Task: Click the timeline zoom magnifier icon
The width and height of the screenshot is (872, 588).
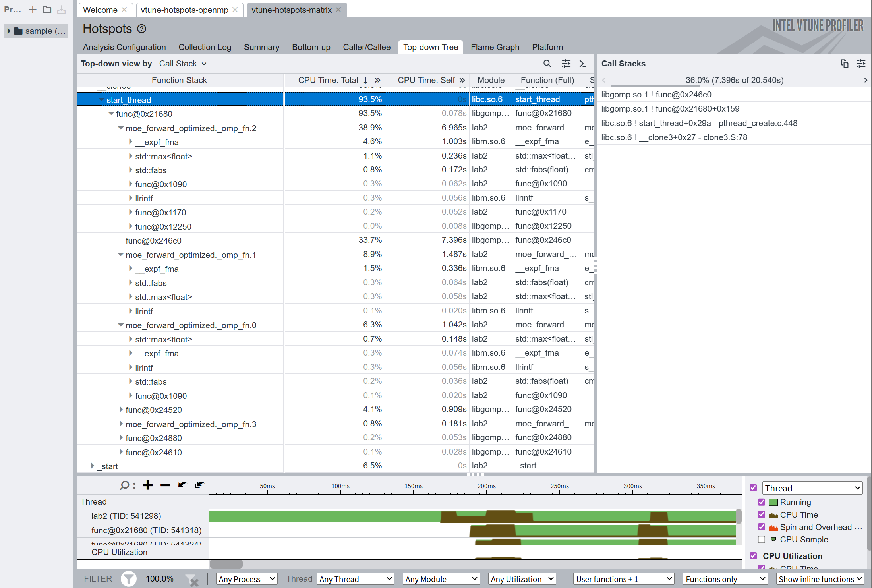Action: 124,485
